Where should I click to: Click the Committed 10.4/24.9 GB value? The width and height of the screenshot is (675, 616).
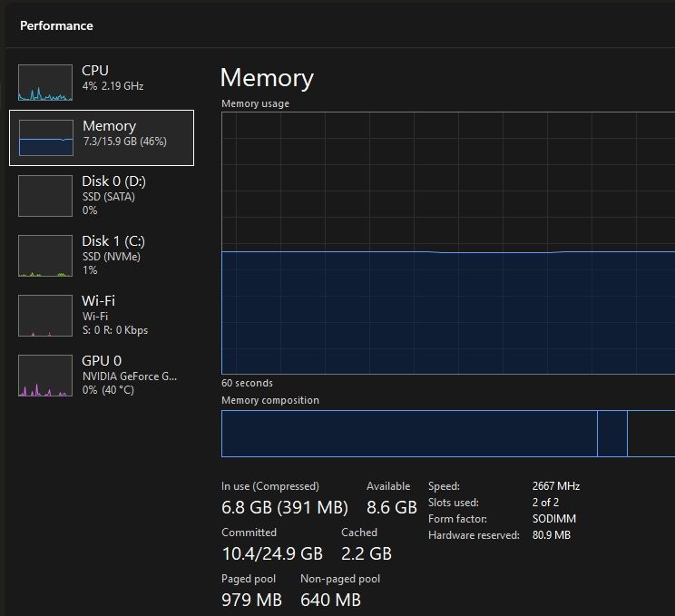point(272,554)
